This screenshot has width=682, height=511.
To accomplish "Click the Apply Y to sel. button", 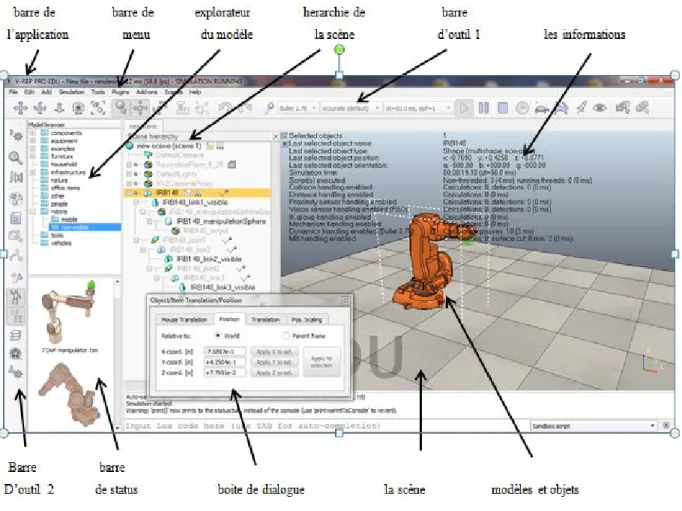I will [x=274, y=362].
